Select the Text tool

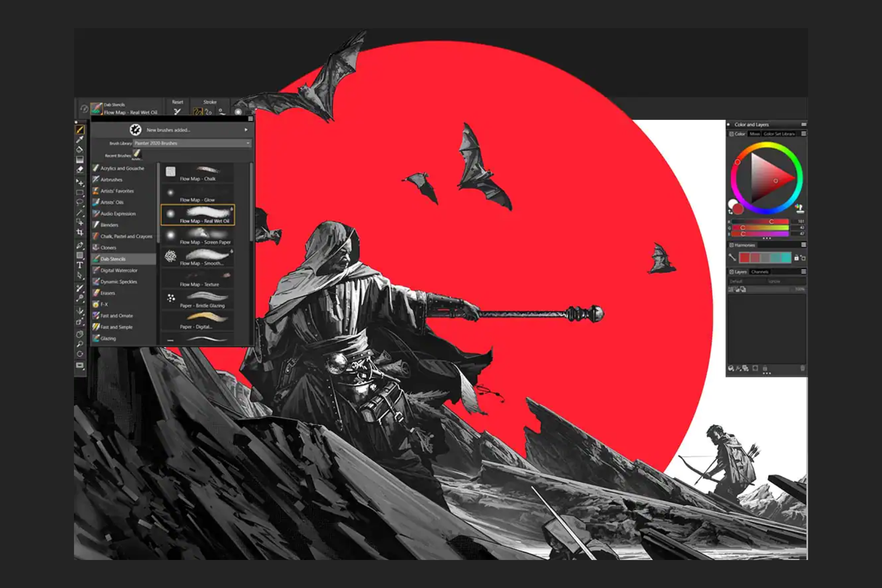pyautogui.click(x=80, y=265)
